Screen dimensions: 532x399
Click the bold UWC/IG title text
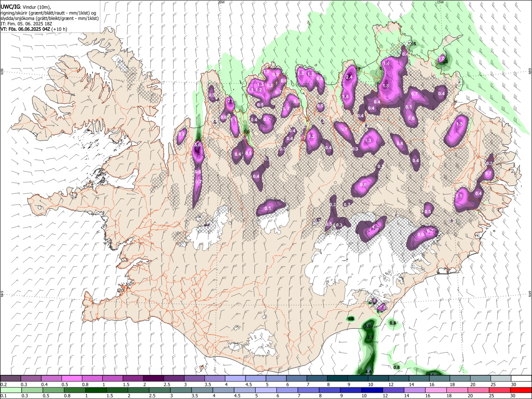(x=10, y=7)
